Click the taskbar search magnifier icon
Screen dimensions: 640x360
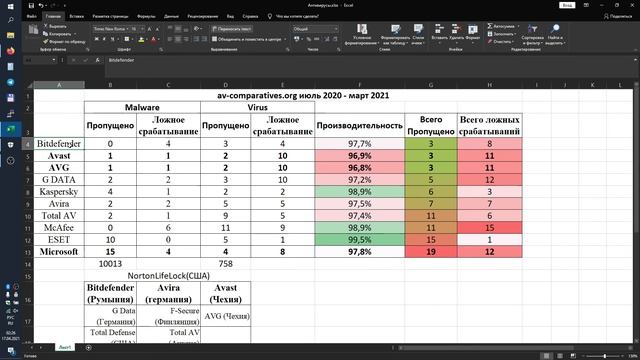pos(11,20)
